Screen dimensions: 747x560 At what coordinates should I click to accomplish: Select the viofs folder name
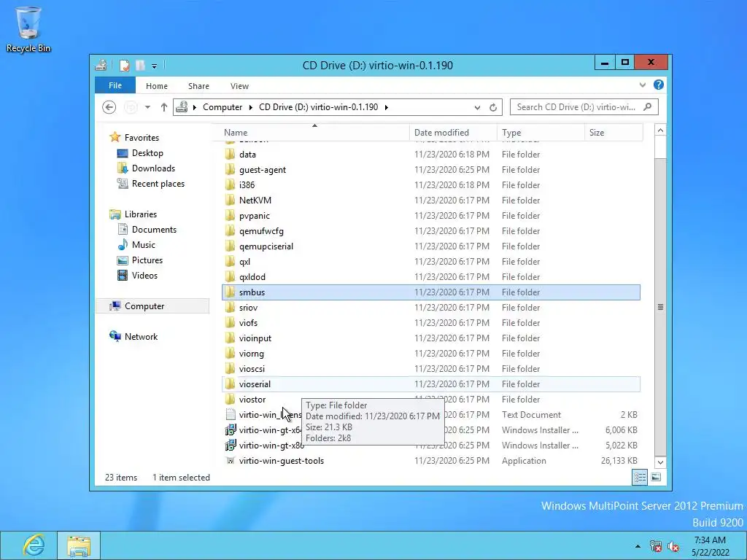click(x=248, y=323)
